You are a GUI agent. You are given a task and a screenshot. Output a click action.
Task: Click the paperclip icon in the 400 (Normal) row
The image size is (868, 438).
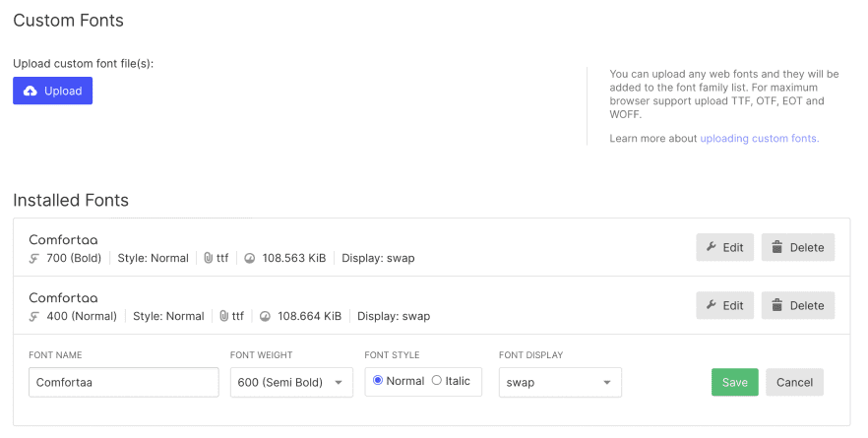coord(223,316)
